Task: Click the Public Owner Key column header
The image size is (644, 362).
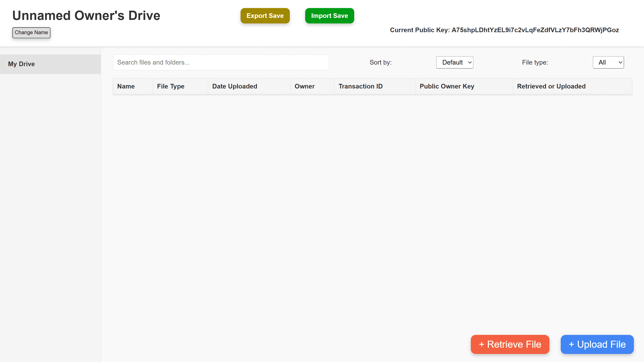Action: 447,86
